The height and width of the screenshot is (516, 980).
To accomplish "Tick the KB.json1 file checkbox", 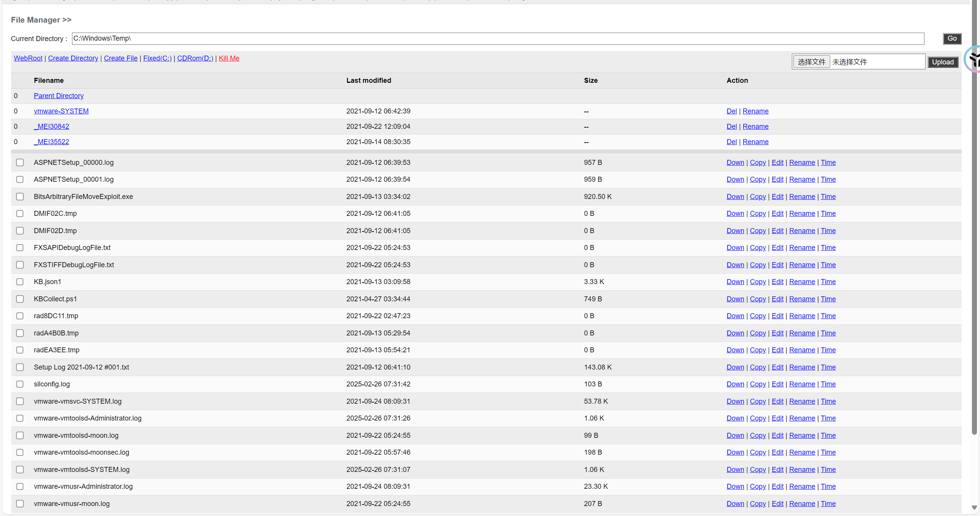I will click(20, 282).
